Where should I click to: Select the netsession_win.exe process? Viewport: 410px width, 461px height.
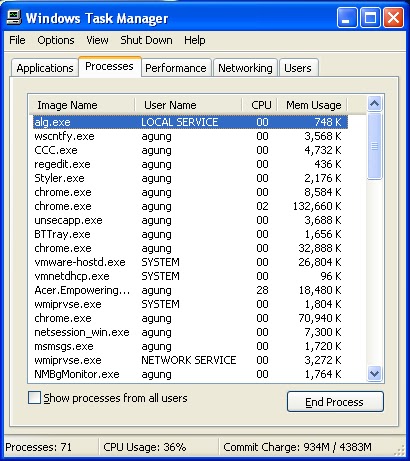(190, 332)
